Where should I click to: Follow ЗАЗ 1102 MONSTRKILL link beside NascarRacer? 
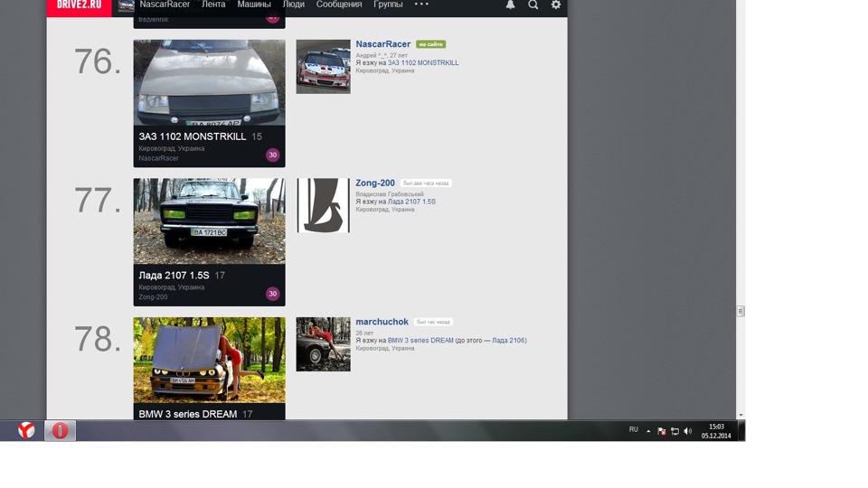click(x=423, y=63)
